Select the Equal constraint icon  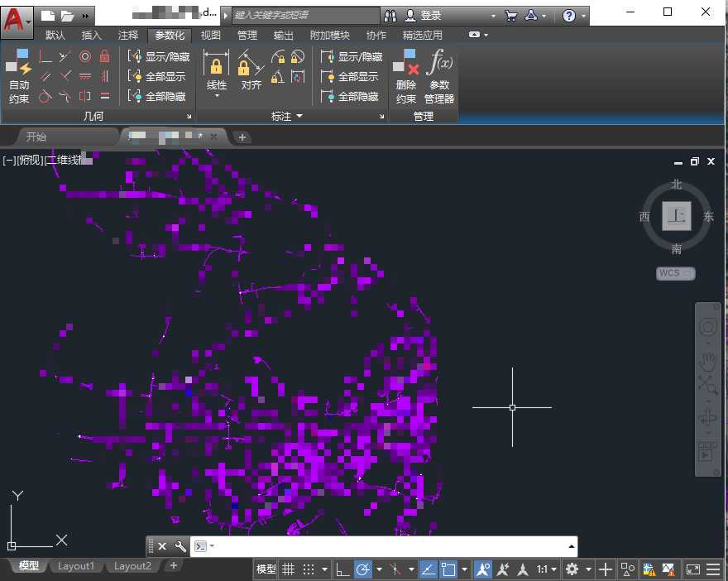(105, 96)
